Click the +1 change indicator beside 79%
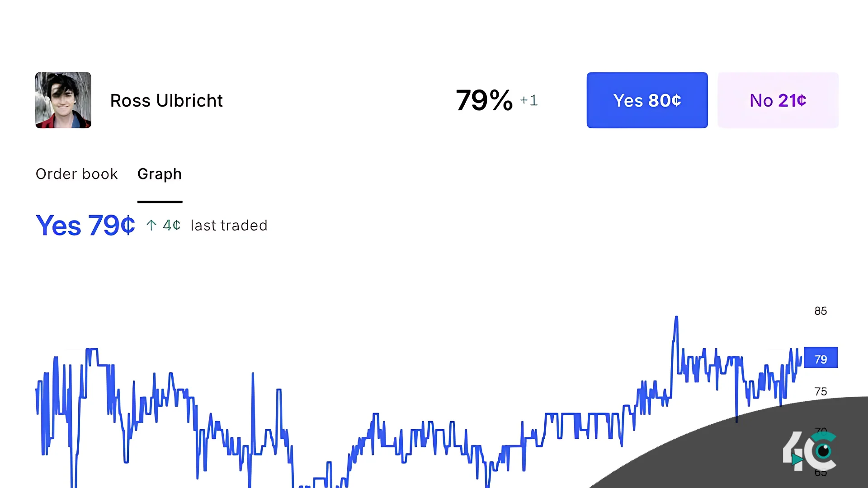Viewport: 868px width, 488px height. (529, 100)
